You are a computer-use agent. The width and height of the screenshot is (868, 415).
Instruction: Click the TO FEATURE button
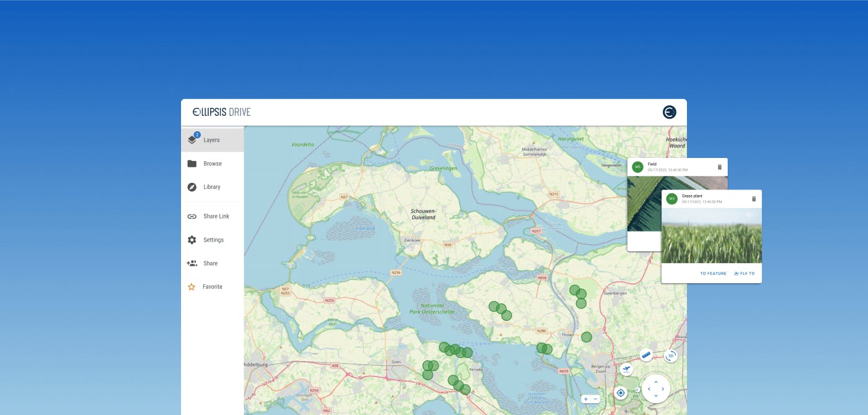pyautogui.click(x=713, y=273)
